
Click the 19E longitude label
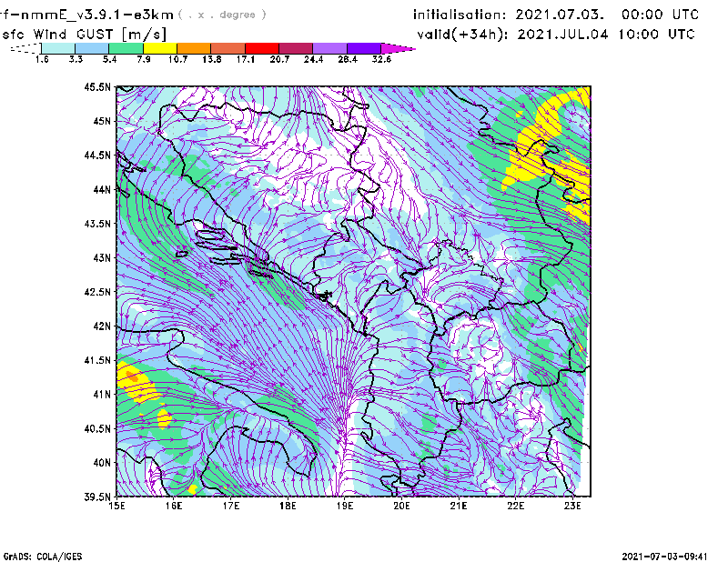(x=345, y=506)
